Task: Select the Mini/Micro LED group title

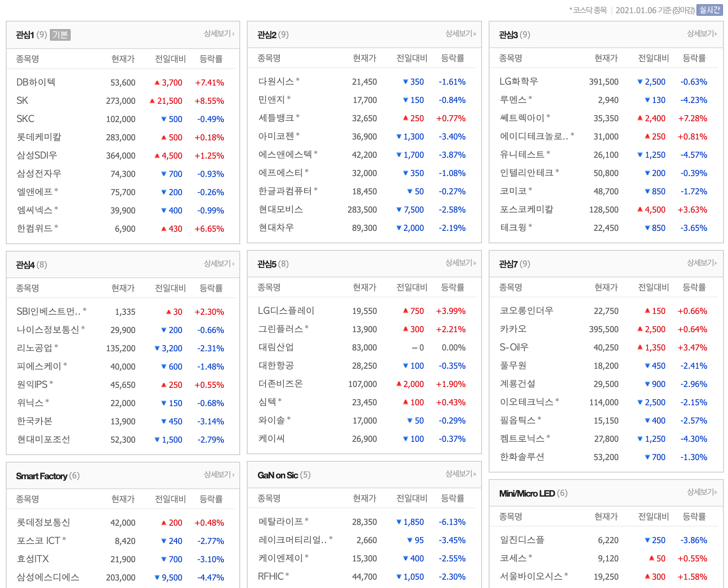Action: click(x=527, y=493)
